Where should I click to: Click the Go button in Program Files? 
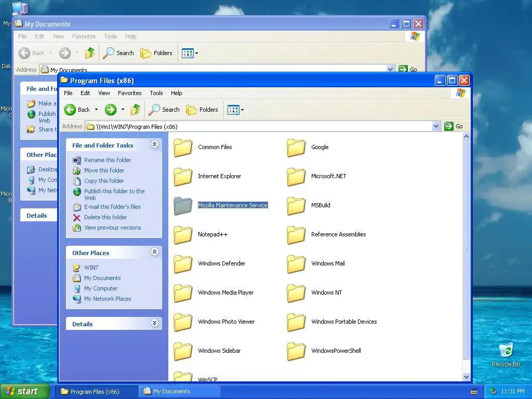(x=454, y=126)
